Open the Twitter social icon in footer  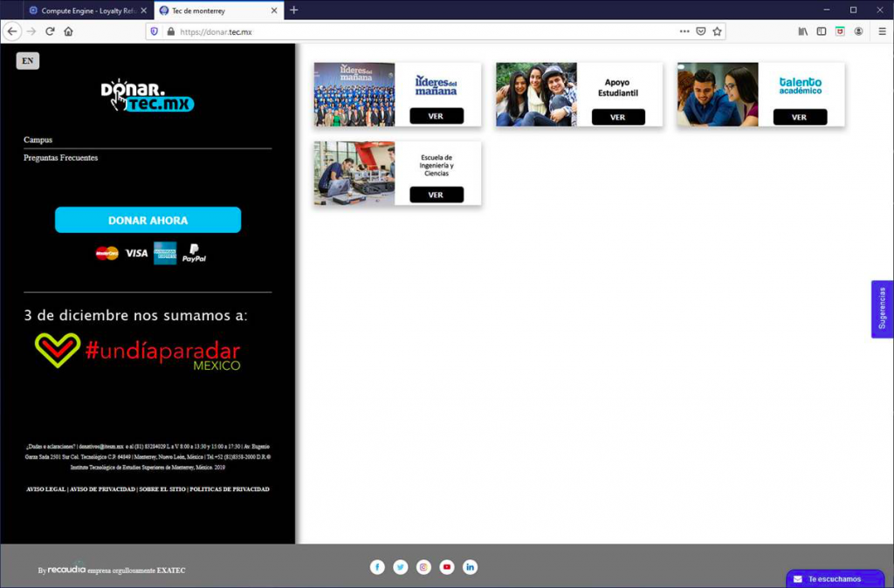[401, 567]
